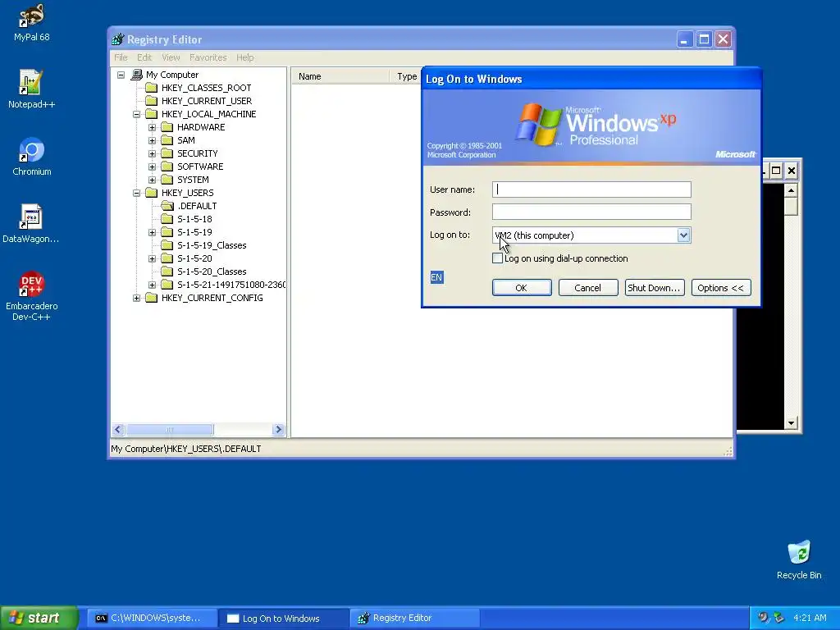This screenshot has width=840, height=630.
Task: Open the View menu in Registry Editor
Action: click(x=171, y=57)
